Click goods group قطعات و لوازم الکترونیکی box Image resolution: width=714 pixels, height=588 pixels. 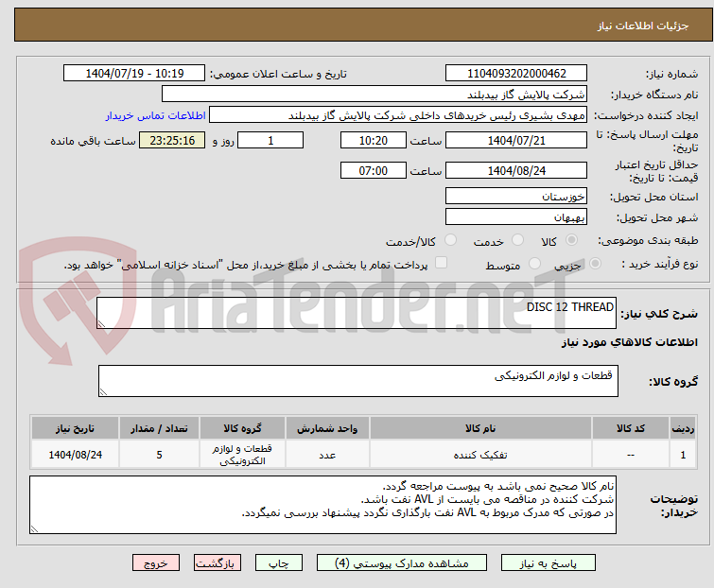[x=358, y=381]
